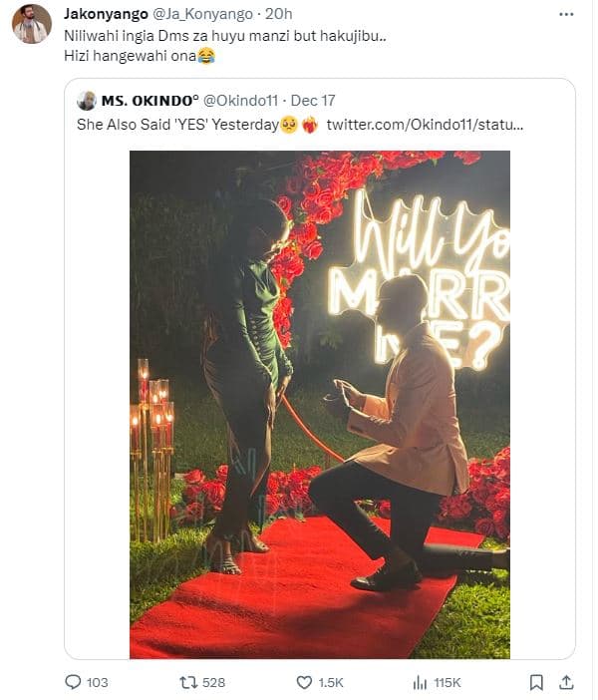Viewport: 598px width, 700px height.
Task: Click the "She Also Said 'YES' Yesterday" text
Action: tap(178, 125)
